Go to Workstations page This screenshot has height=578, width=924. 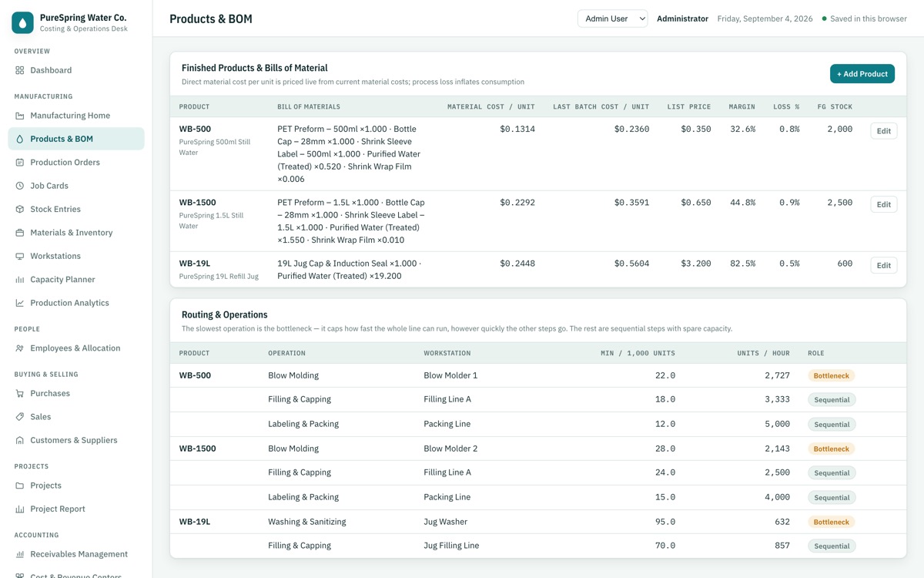coord(76,256)
